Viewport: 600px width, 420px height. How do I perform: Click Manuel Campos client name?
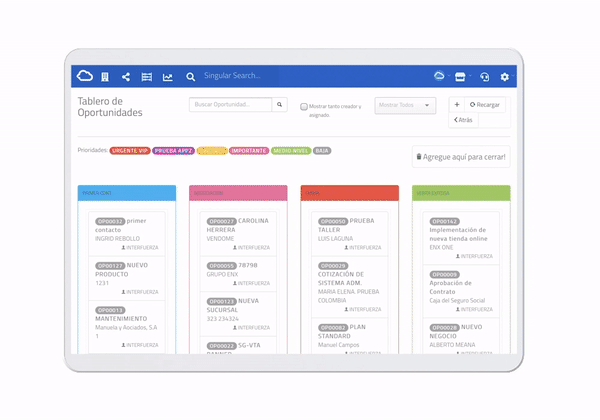tap(338, 345)
